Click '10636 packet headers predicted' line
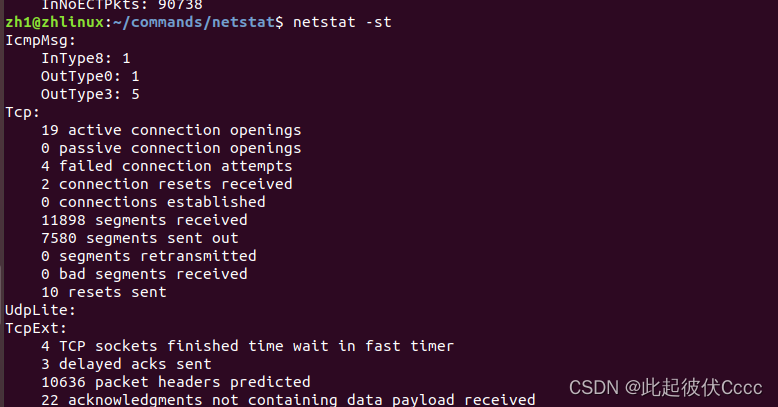 click(x=176, y=382)
